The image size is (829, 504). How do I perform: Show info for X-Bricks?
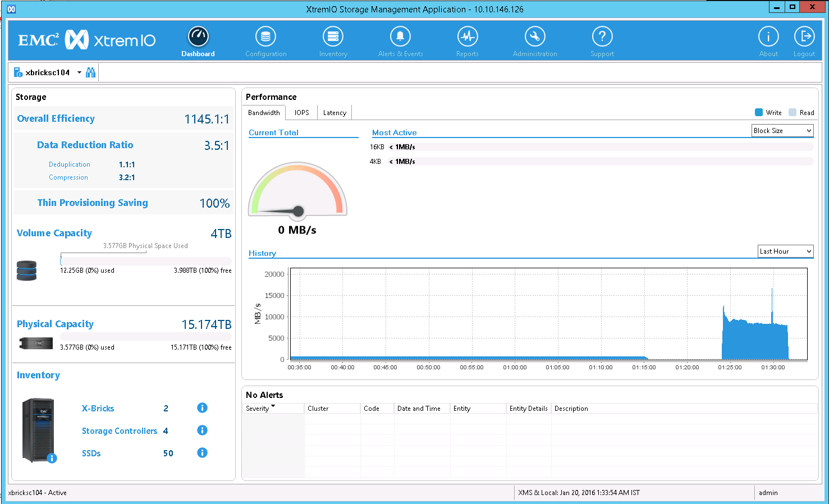[203, 408]
